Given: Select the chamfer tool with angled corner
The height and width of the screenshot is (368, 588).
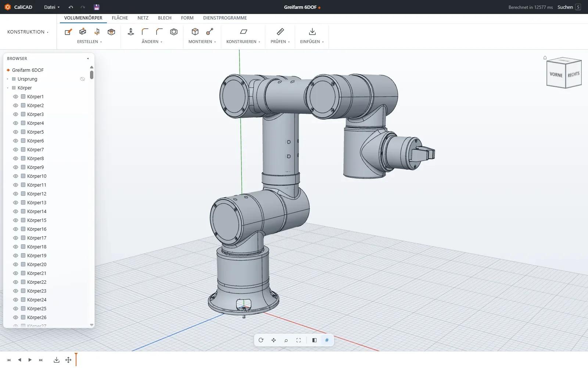Looking at the screenshot, I should point(159,32).
